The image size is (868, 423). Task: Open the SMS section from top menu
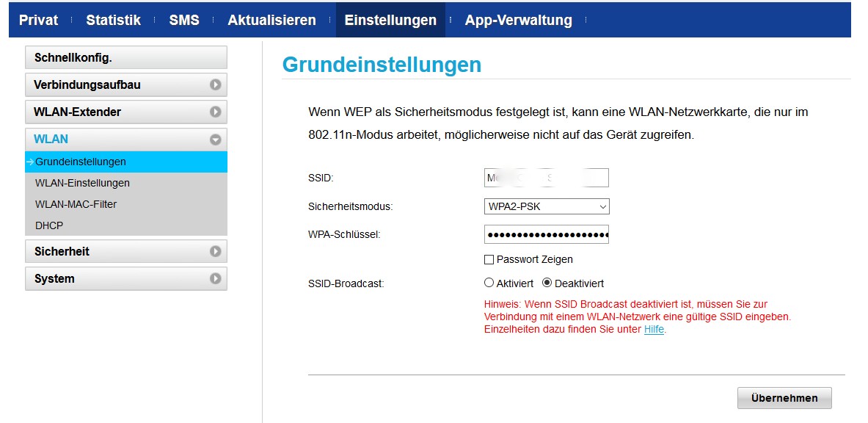click(x=183, y=20)
